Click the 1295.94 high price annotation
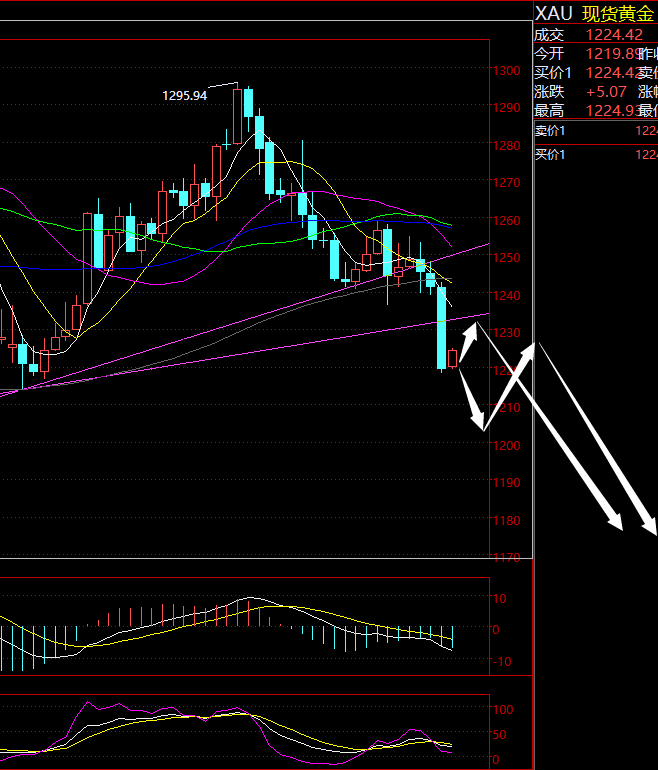 click(x=185, y=95)
